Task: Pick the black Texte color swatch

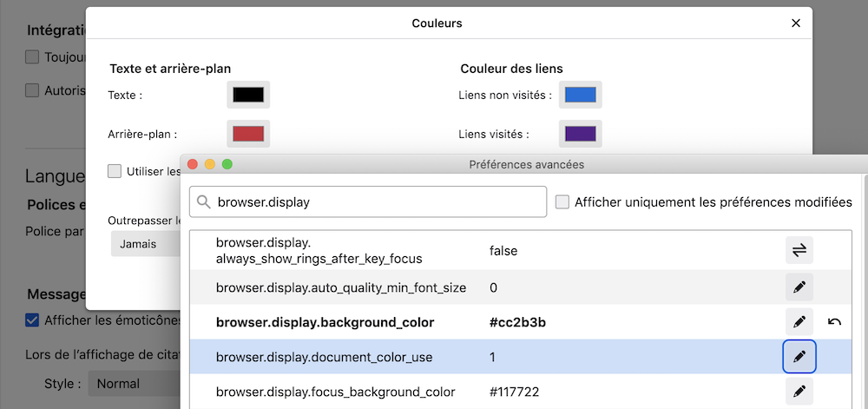Action: (x=248, y=95)
